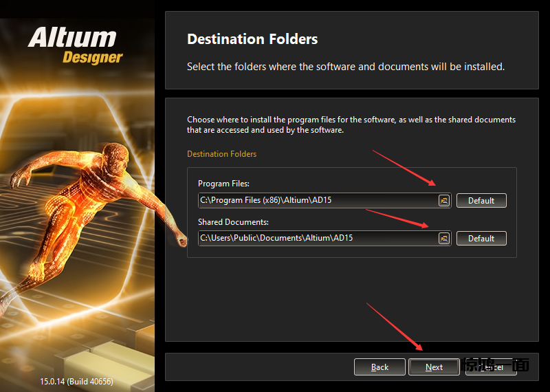The width and height of the screenshot is (550, 392).
Task: Click inside the Shared Documents path field
Action: 316,239
